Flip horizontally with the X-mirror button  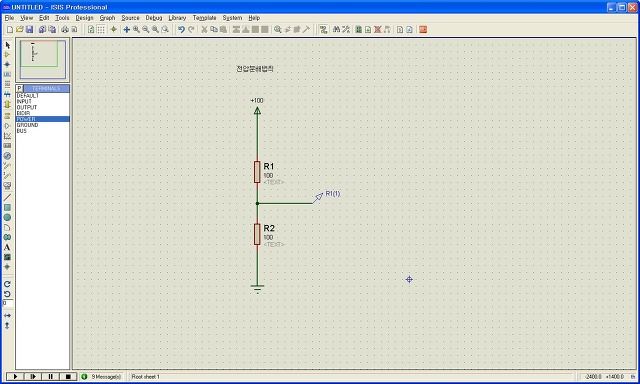[7, 315]
